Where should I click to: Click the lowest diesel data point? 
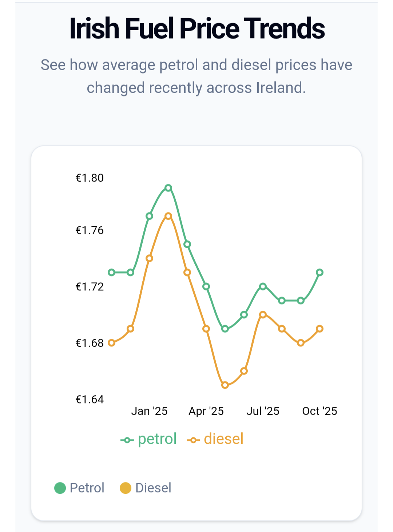coord(225,385)
